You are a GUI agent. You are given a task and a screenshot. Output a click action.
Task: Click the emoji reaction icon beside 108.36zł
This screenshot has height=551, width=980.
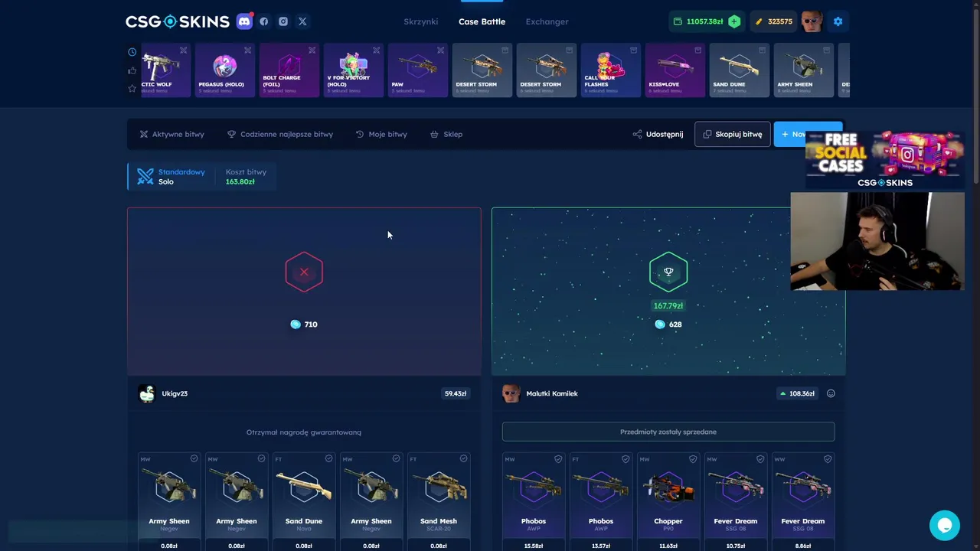(x=831, y=393)
